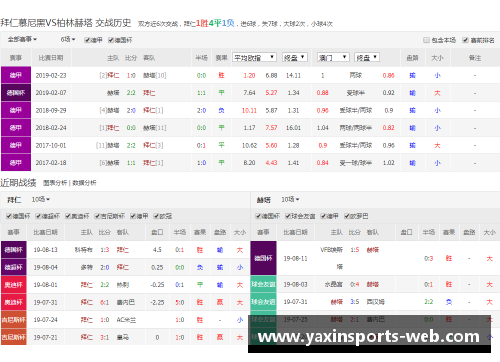
Task: Tick the 包含本场 checkbox
Action: coord(426,40)
